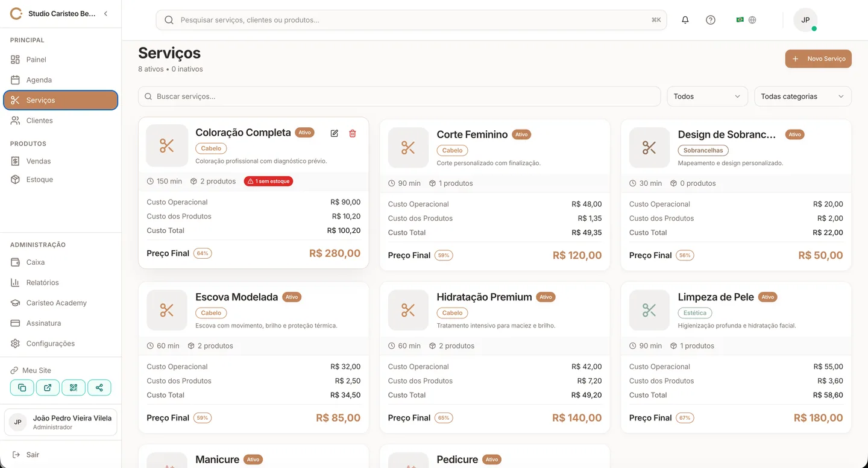Open João Pedro Vieira Vilela profile card

(60, 422)
